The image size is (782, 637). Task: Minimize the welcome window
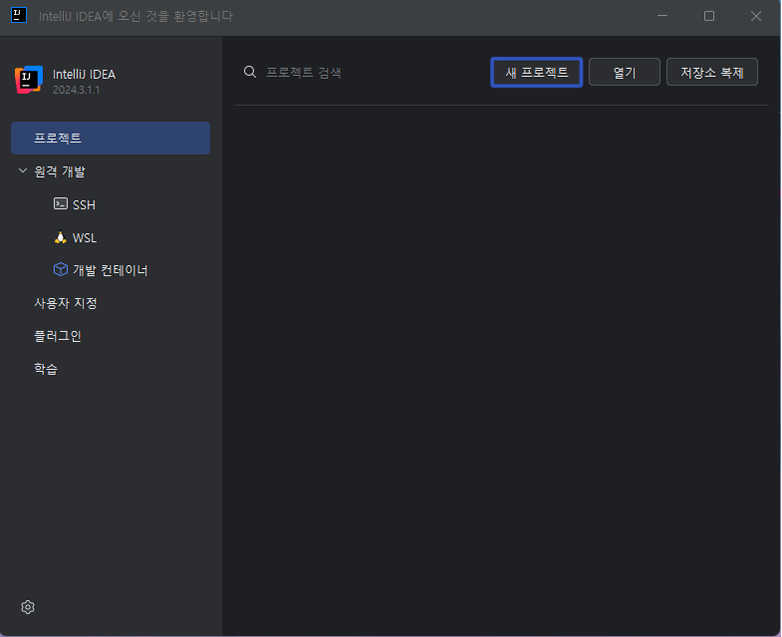(x=662, y=16)
